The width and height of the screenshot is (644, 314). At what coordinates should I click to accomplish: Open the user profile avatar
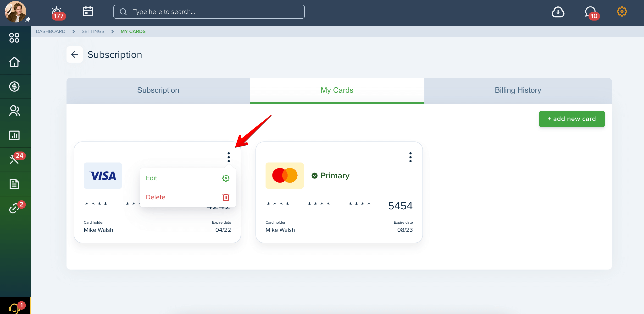click(x=15, y=11)
